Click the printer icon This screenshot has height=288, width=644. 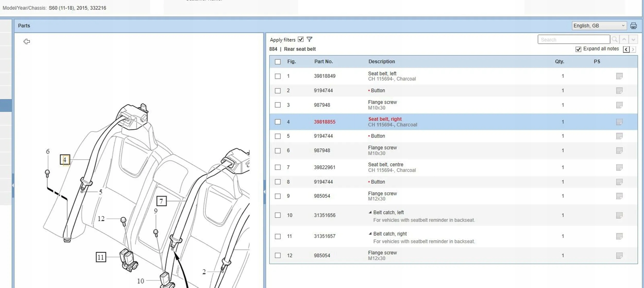[x=633, y=26]
